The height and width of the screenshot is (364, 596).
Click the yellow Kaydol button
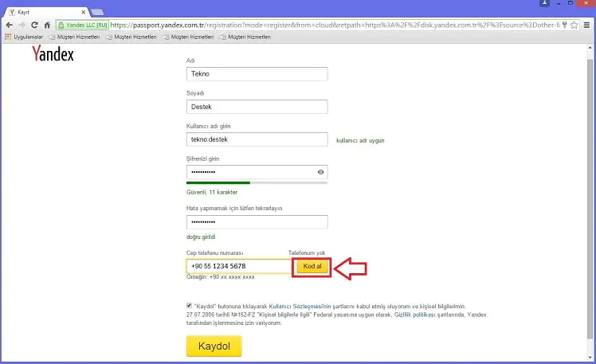pos(214,346)
